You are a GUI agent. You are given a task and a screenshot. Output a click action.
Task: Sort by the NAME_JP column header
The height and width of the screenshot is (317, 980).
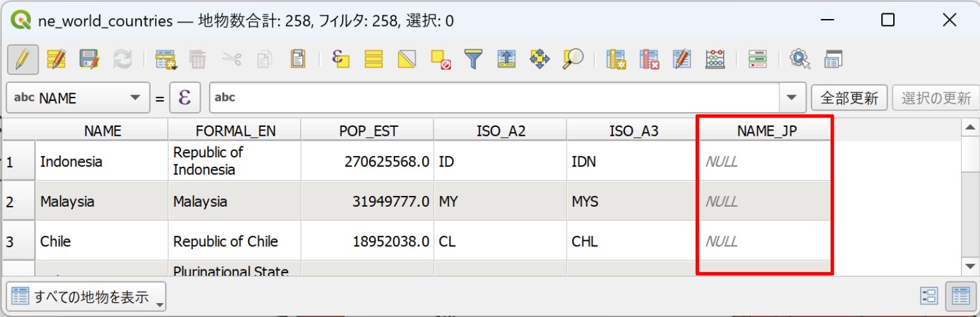(x=767, y=131)
